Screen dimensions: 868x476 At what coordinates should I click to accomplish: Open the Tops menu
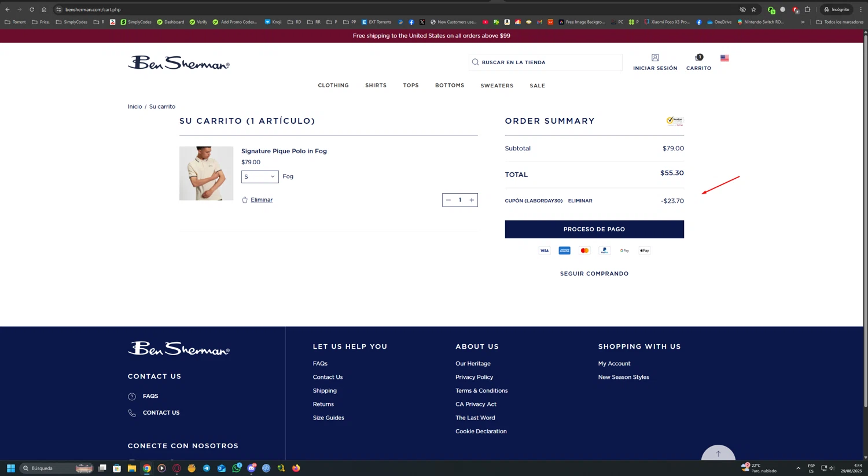click(x=411, y=86)
